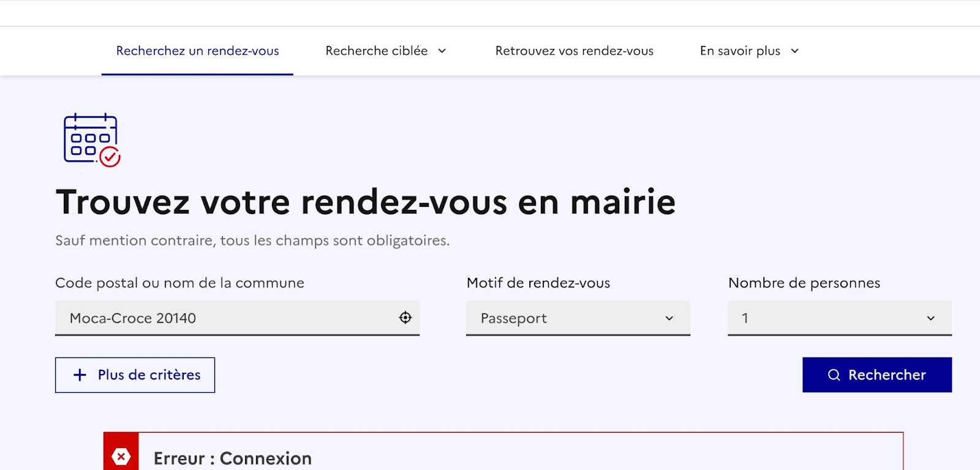Open the Recherche ciblée menu
Viewport: 980px width, 470px height.
pyautogui.click(x=386, y=51)
